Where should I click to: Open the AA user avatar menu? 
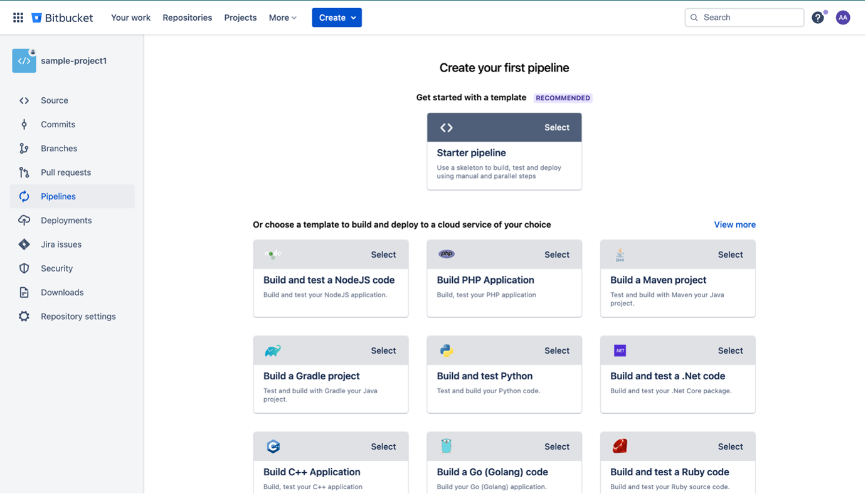click(x=843, y=18)
